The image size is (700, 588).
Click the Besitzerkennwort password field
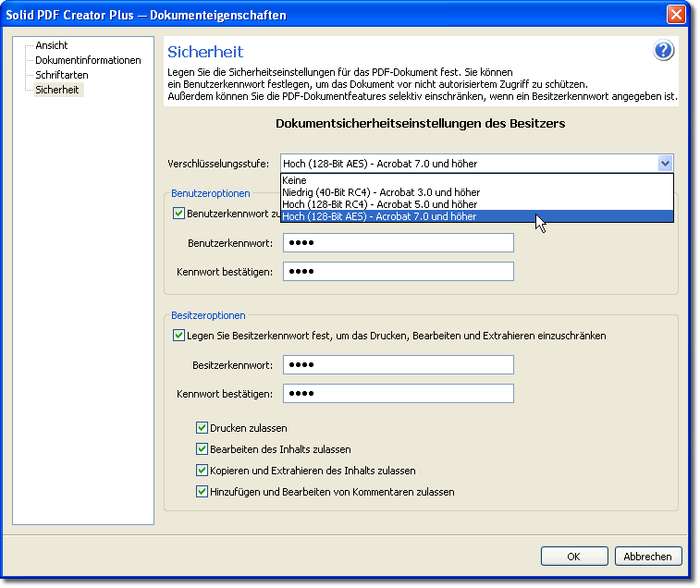(397, 365)
